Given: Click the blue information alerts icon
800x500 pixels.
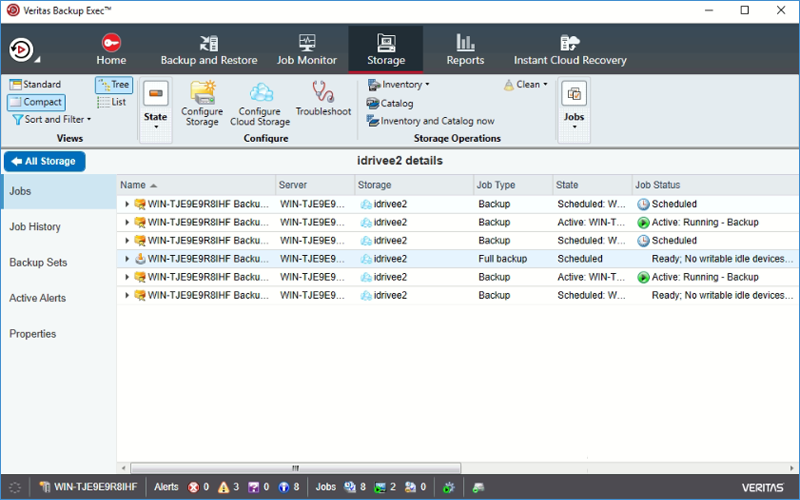Looking at the screenshot, I should [x=284, y=487].
